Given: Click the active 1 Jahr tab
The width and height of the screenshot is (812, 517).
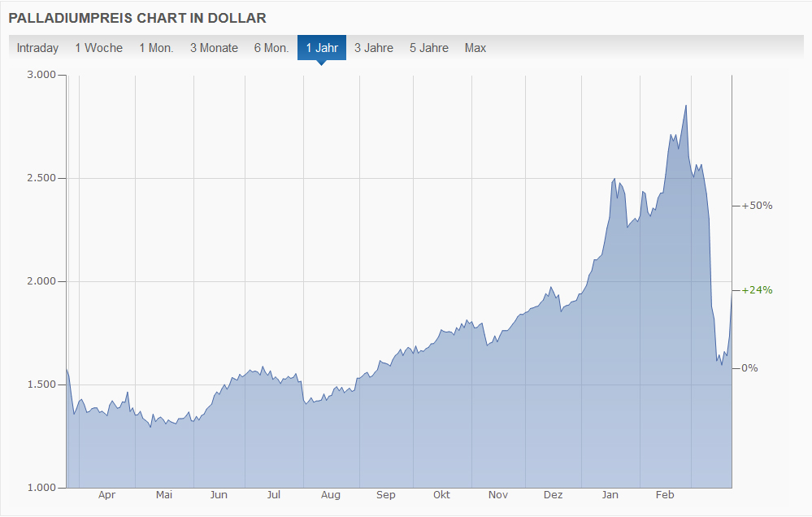Looking at the screenshot, I should (322, 48).
